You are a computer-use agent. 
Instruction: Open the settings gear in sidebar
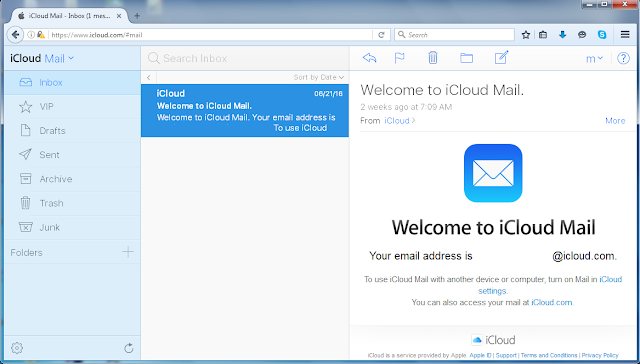click(x=17, y=348)
